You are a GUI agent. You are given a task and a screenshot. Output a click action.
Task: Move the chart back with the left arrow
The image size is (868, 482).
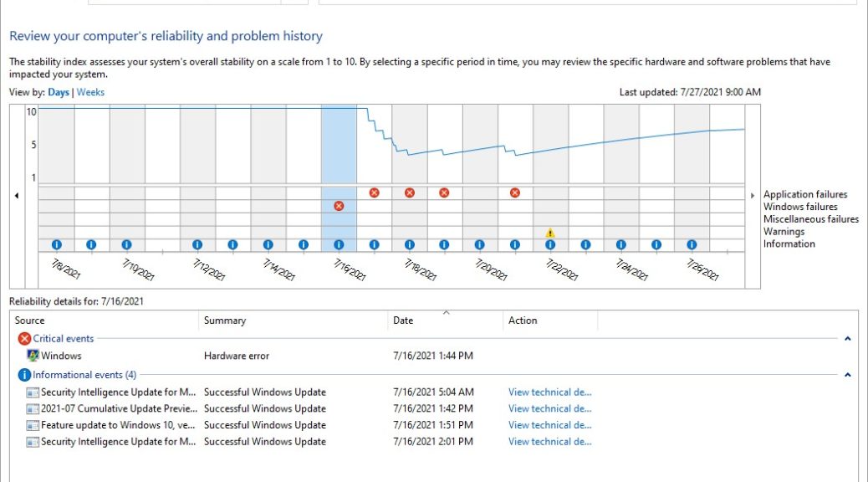pyautogui.click(x=17, y=196)
